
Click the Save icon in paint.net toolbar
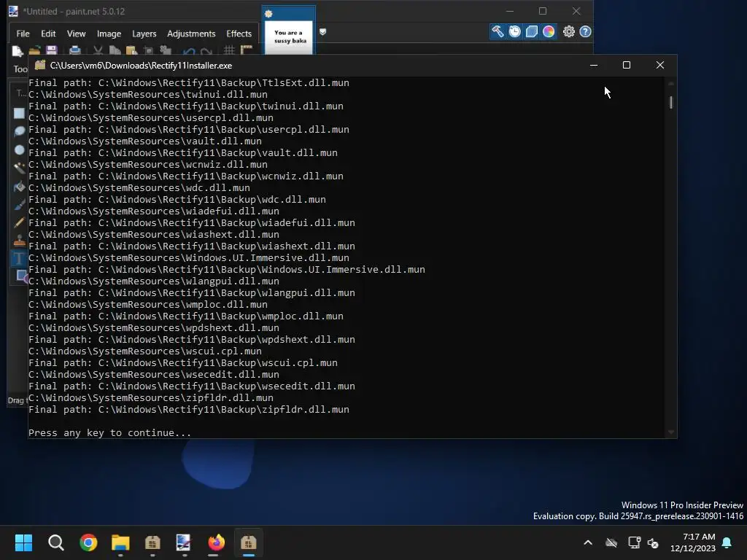[52, 50]
